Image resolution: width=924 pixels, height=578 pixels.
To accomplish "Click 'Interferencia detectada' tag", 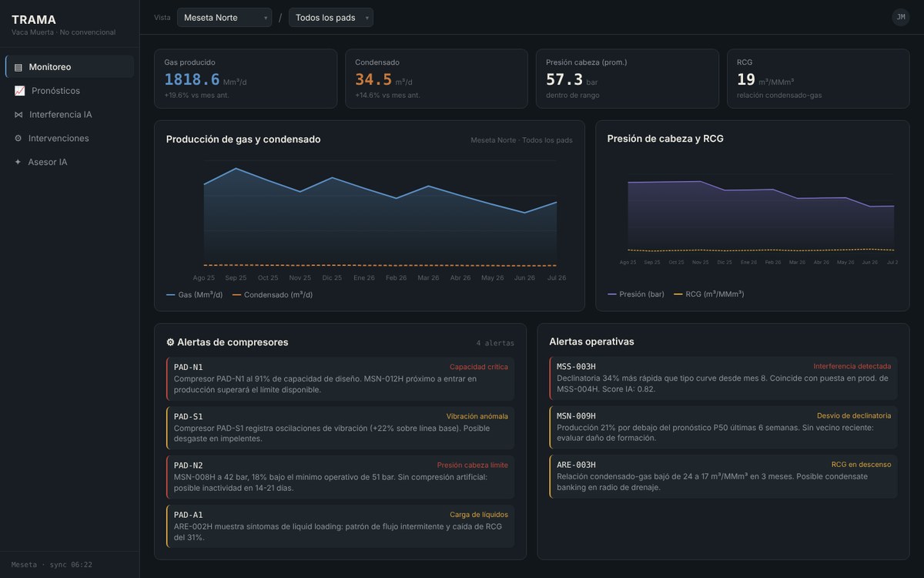I will (852, 366).
